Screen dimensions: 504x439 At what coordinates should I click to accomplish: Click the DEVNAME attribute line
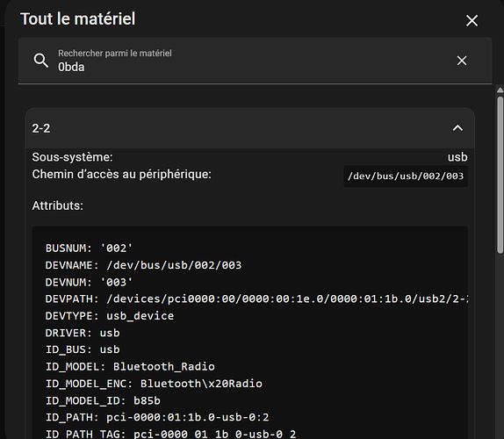coord(143,265)
